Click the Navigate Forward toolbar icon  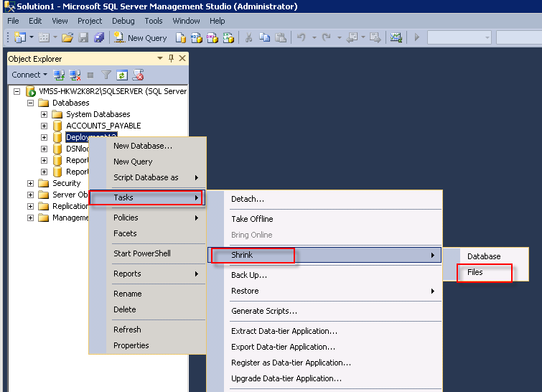(x=375, y=37)
